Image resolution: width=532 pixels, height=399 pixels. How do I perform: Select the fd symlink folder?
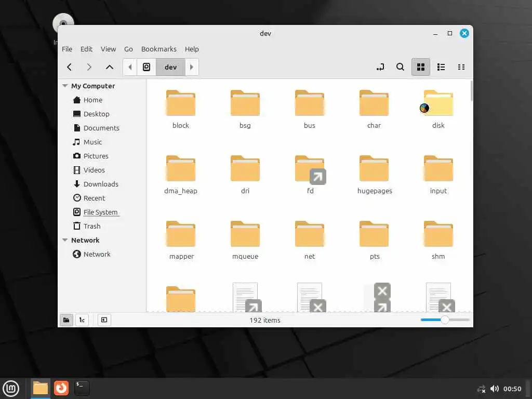coord(310,175)
